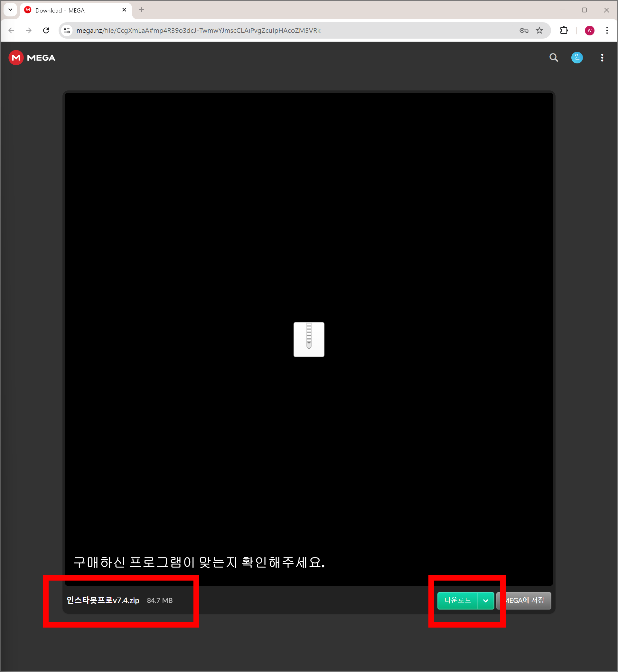Open the Chrome profile avatar
The width and height of the screenshot is (618, 672).
pyautogui.click(x=590, y=31)
